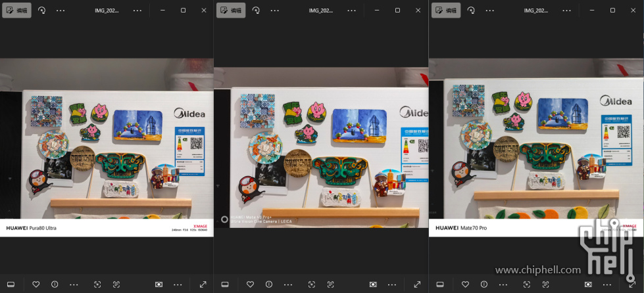Click the IMG_202... title in Mate 70 Pro+ window
Viewport: 644px width, 293px height.
[x=321, y=11]
